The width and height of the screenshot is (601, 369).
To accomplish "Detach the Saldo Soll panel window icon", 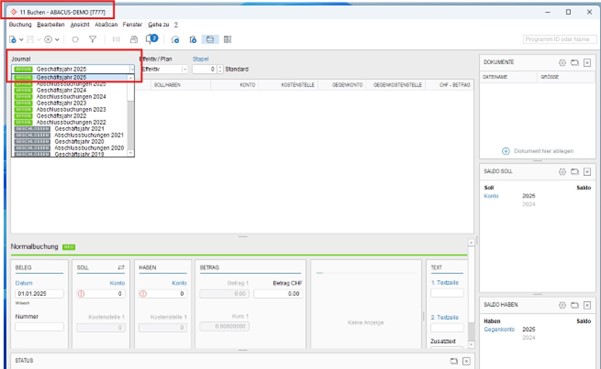I will (575, 172).
